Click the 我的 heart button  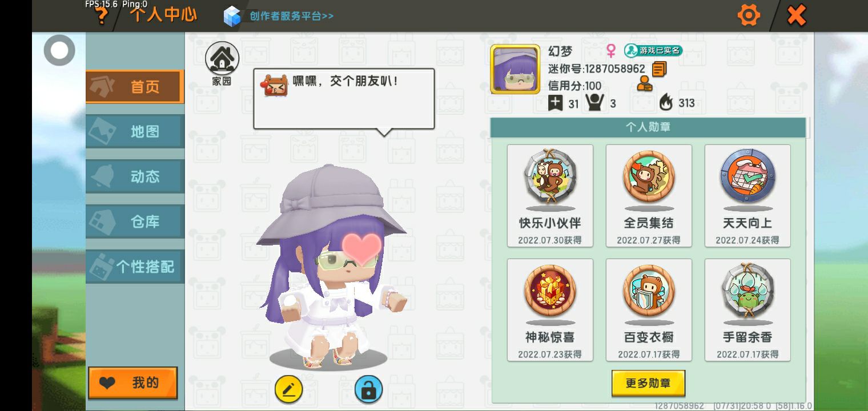tap(133, 383)
